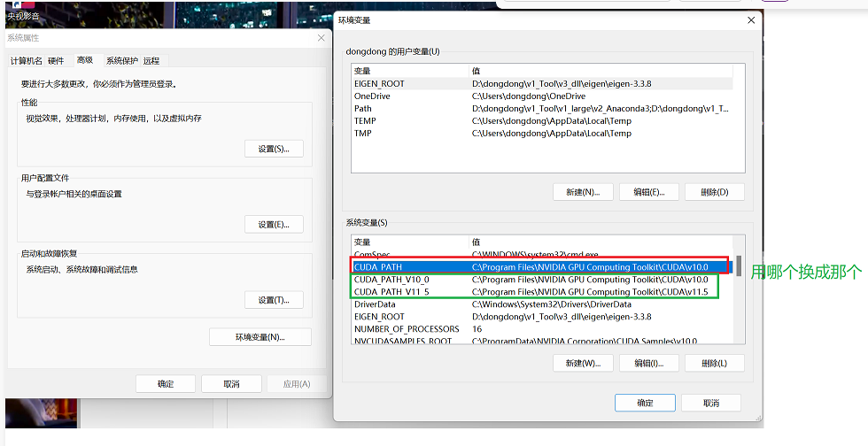Open 环境变量(N) button
The image size is (868, 446).
tap(260, 337)
